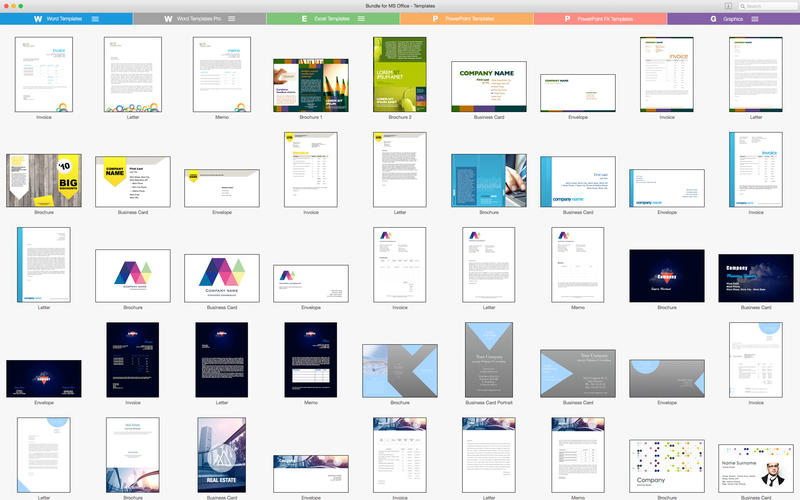800x500 pixels.
Task: Switch to the PowerPoint Templates tab
Action: click(466, 19)
